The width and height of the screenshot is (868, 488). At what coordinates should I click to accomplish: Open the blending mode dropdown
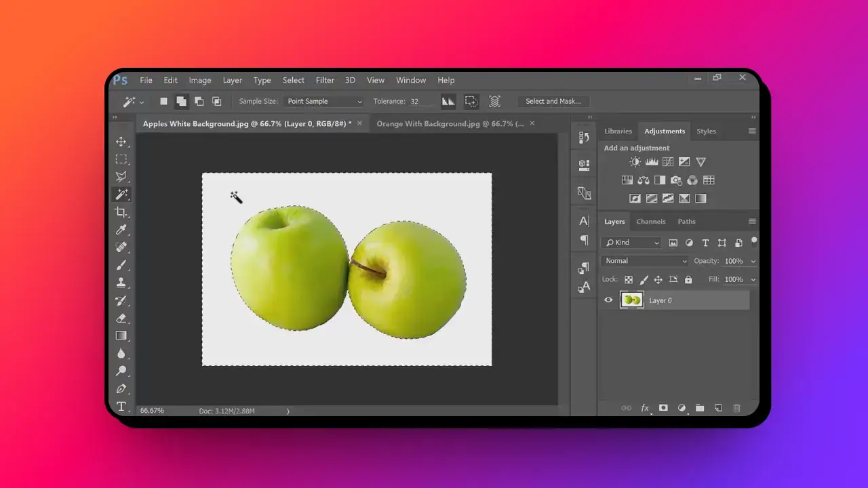[x=644, y=260]
